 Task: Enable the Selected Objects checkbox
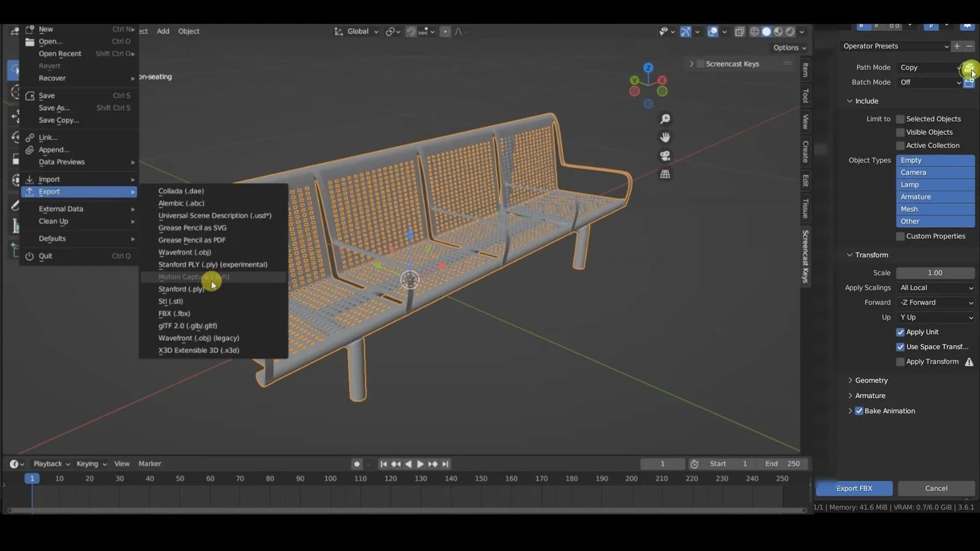tap(900, 119)
